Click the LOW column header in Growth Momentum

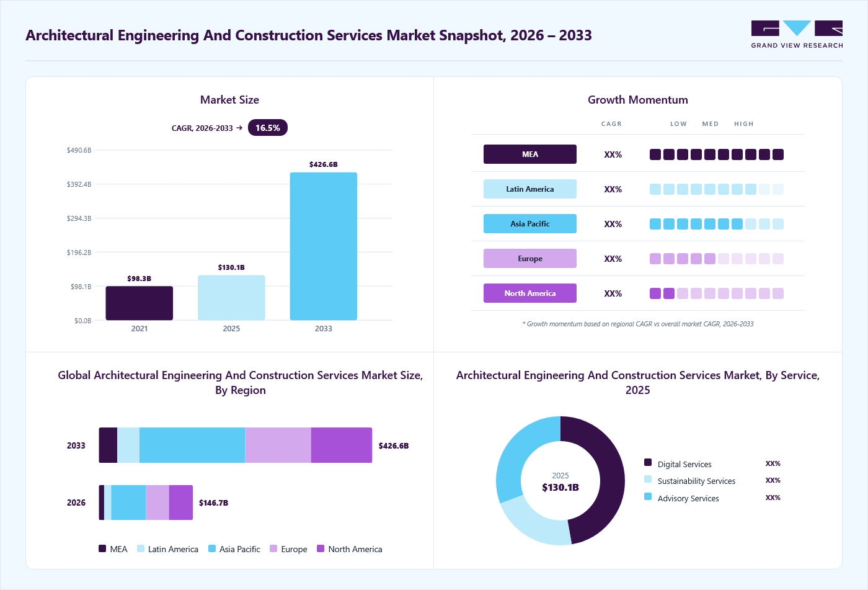pos(678,124)
